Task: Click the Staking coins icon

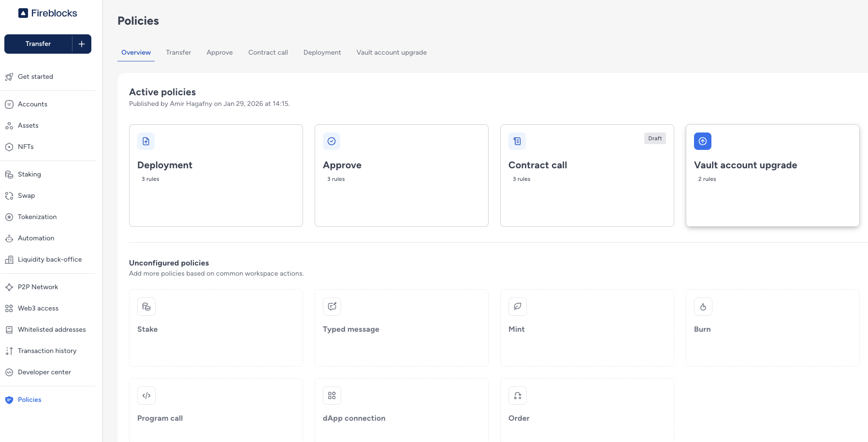Action: 9,175
